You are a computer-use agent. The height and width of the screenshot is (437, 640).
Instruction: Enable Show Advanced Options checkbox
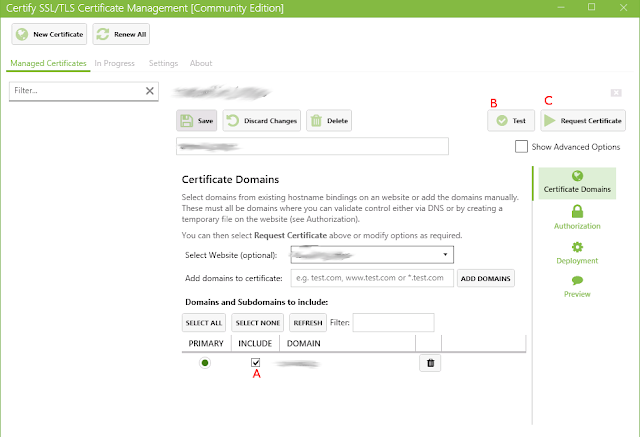[x=521, y=146]
